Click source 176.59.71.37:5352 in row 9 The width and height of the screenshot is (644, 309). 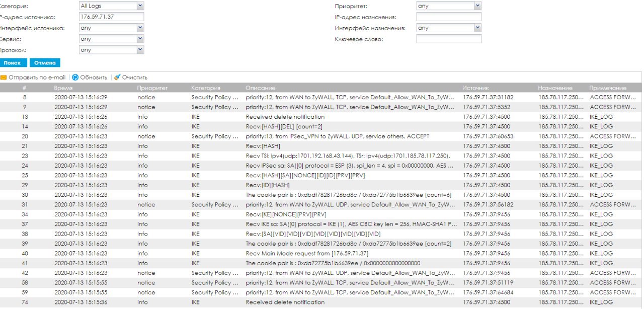pyautogui.click(x=487, y=107)
